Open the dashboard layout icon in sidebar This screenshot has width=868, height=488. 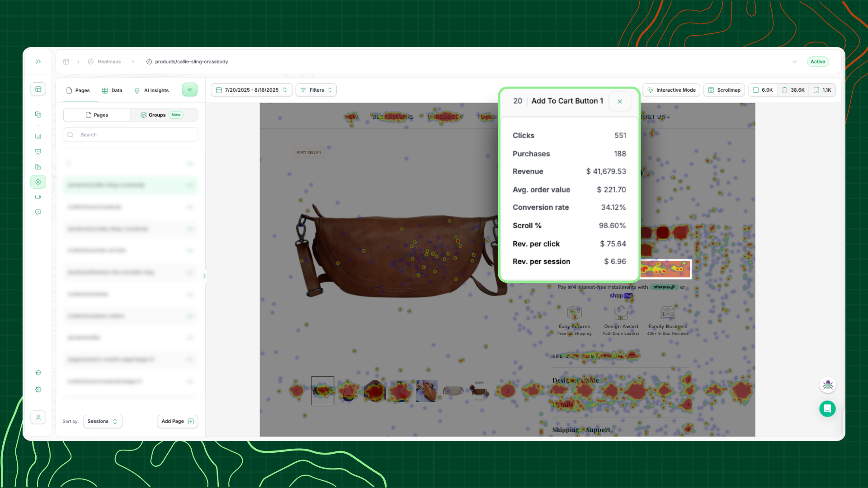38,89
